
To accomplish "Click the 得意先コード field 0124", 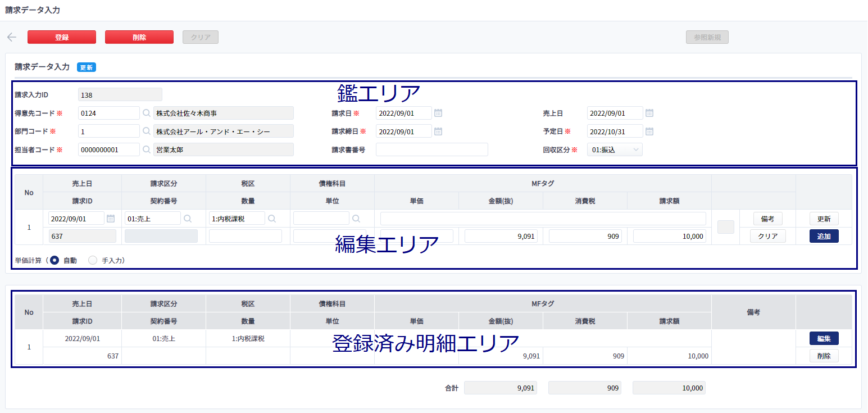I will coord(109,114).
